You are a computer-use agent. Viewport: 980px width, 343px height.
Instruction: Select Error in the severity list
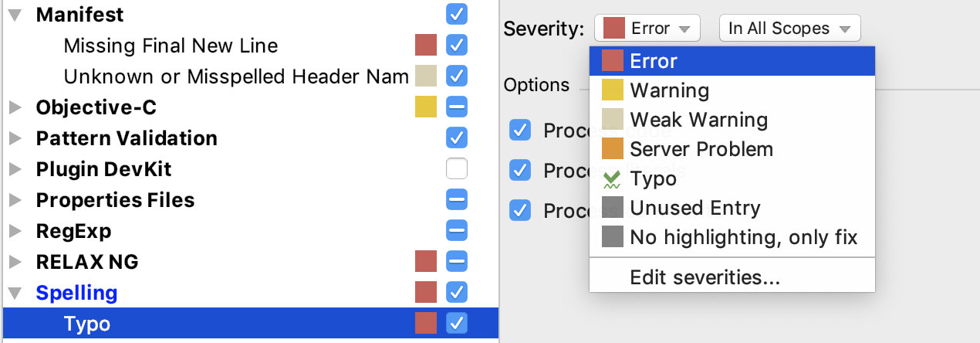pos(653,61)
